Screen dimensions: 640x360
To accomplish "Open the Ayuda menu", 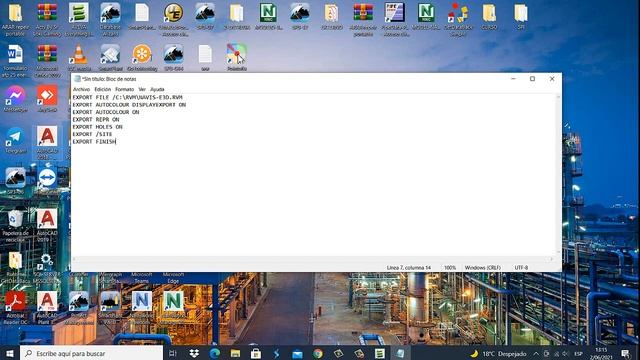I will [x=157, y=89].
